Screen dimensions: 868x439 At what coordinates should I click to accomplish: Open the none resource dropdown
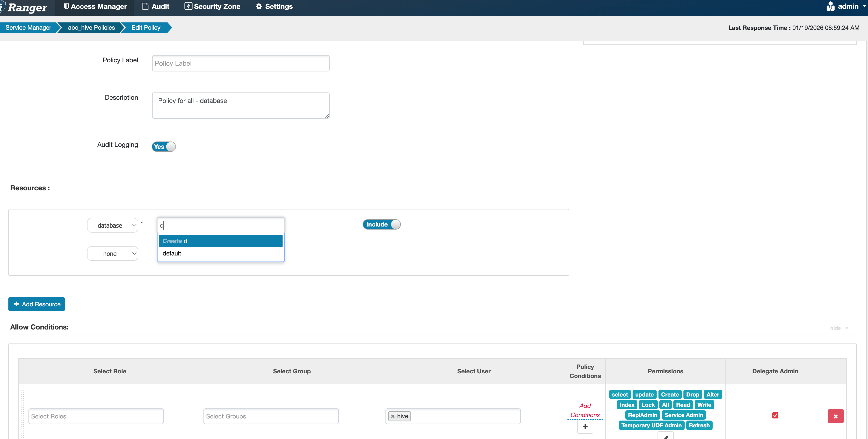pyautogui.click(x=112, y=254)
